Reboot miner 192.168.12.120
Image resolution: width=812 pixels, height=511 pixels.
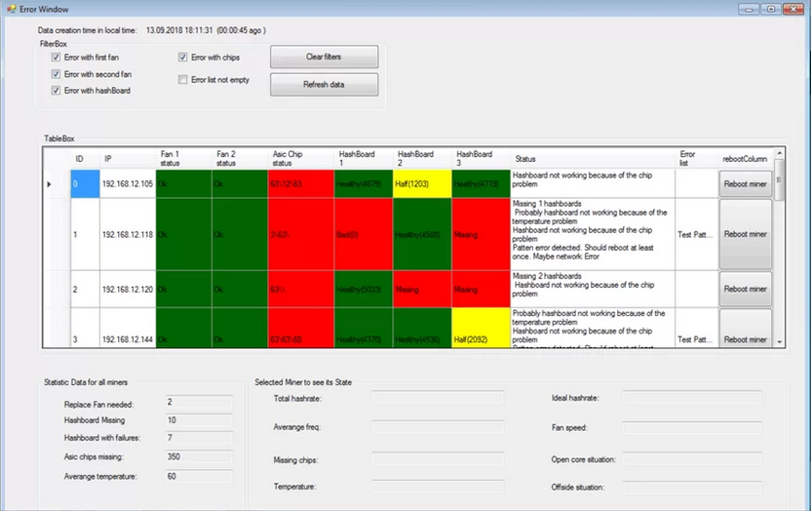(x=745, y=290)
